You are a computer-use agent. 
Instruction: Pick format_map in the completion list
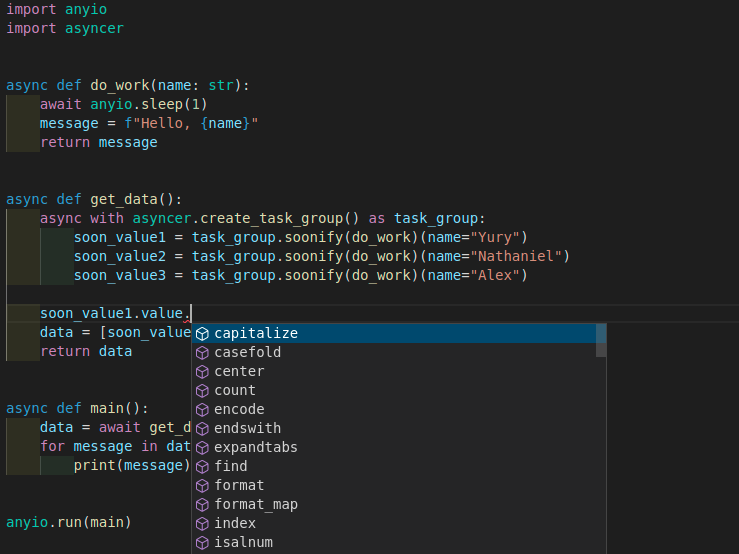point(256,504)
